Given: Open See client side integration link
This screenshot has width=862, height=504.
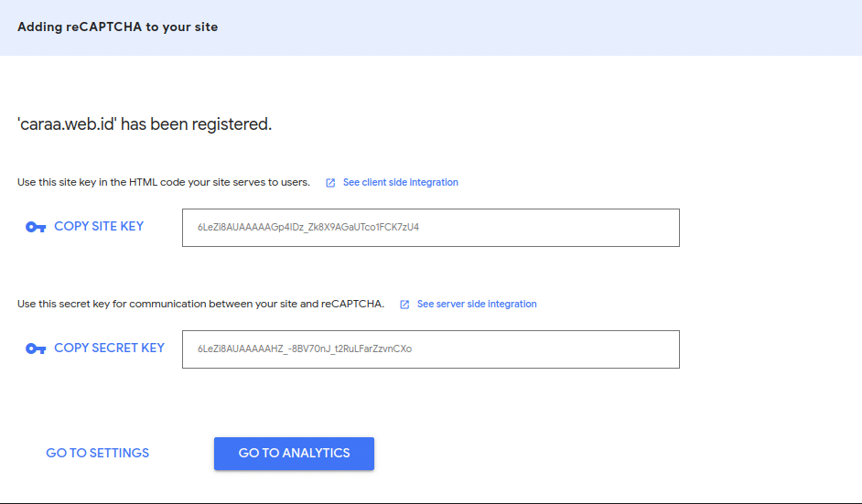Looking at the screenshot, I should pos(400,182).
